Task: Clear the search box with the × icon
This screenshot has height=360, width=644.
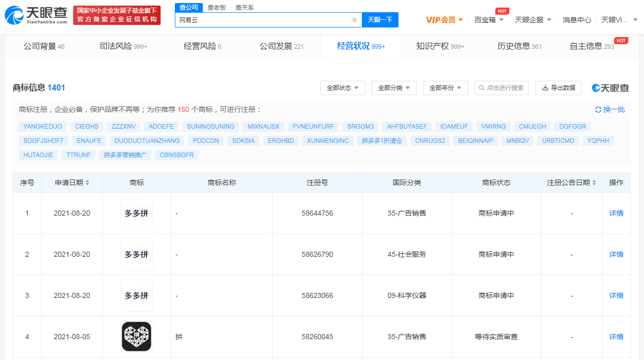Action: coord(354,19)
